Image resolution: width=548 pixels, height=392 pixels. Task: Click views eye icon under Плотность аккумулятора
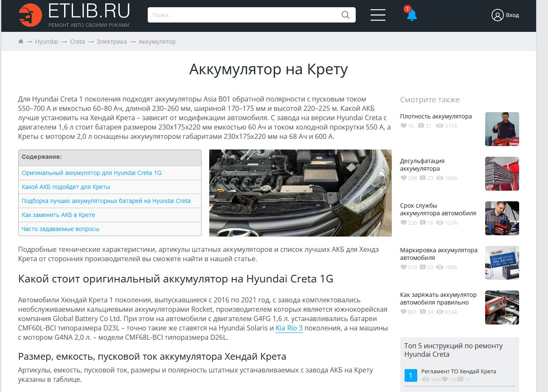440,126
